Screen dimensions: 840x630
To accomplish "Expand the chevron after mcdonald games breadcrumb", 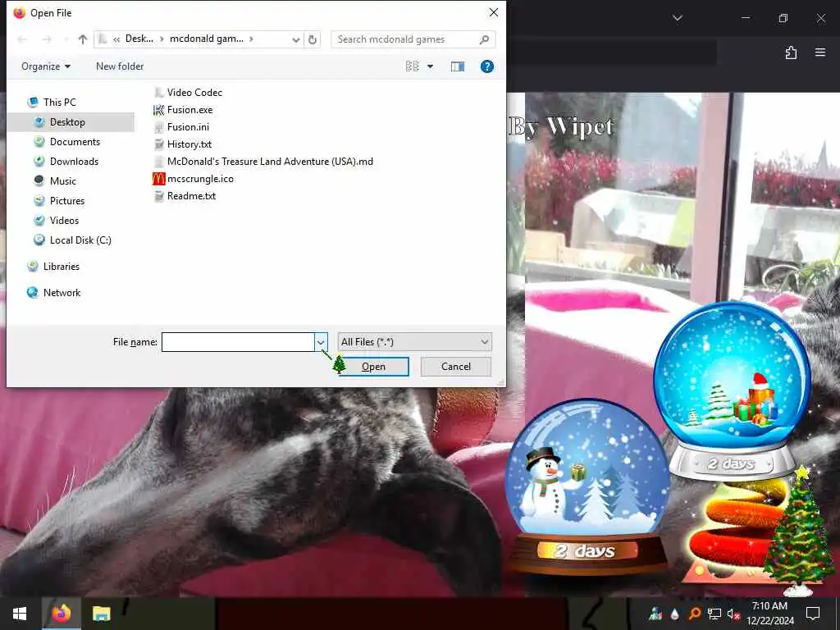I will pyautogui.click(x=251, y=39).
